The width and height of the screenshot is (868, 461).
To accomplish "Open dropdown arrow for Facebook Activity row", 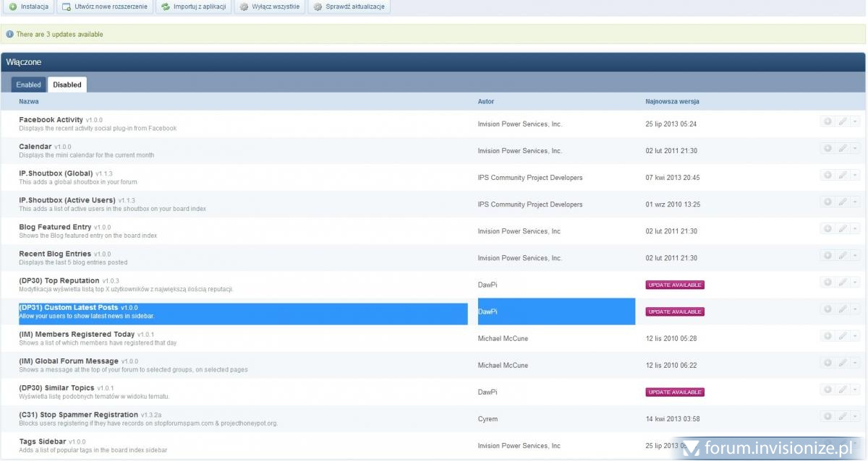I will coord(855,121).
